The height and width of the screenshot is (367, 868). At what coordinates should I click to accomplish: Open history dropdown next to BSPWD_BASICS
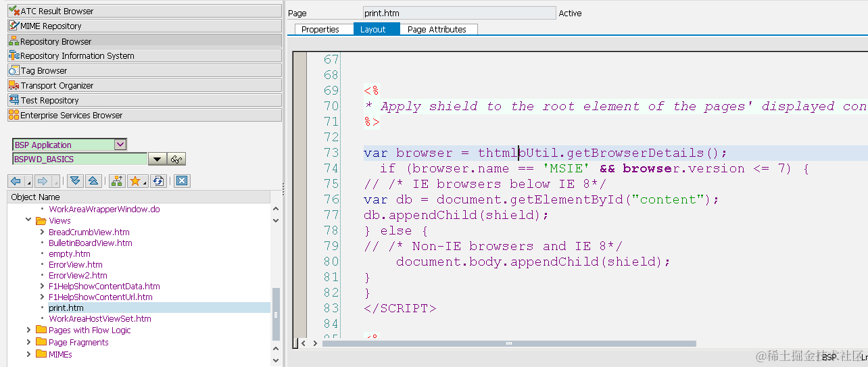158,159
